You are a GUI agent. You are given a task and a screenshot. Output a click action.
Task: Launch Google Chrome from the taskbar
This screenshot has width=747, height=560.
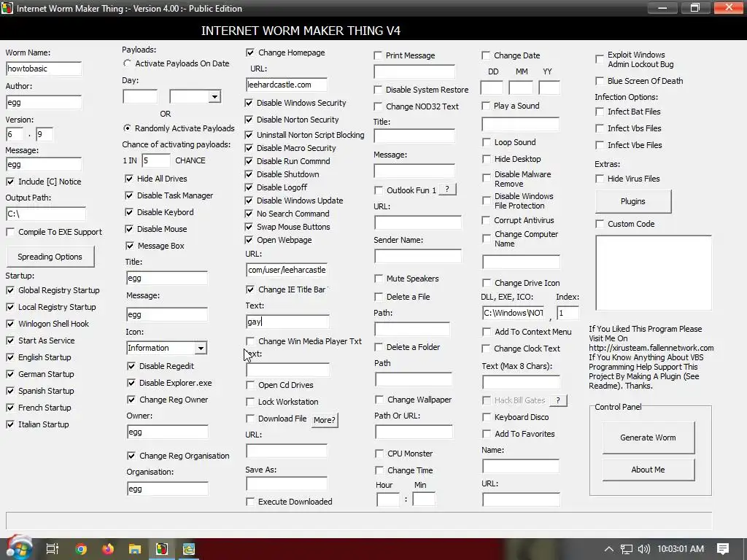coord(81,549)
